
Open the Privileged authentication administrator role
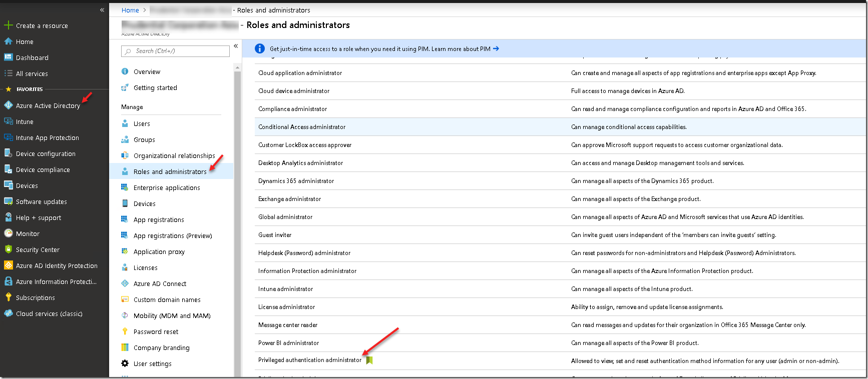(309, 360)
